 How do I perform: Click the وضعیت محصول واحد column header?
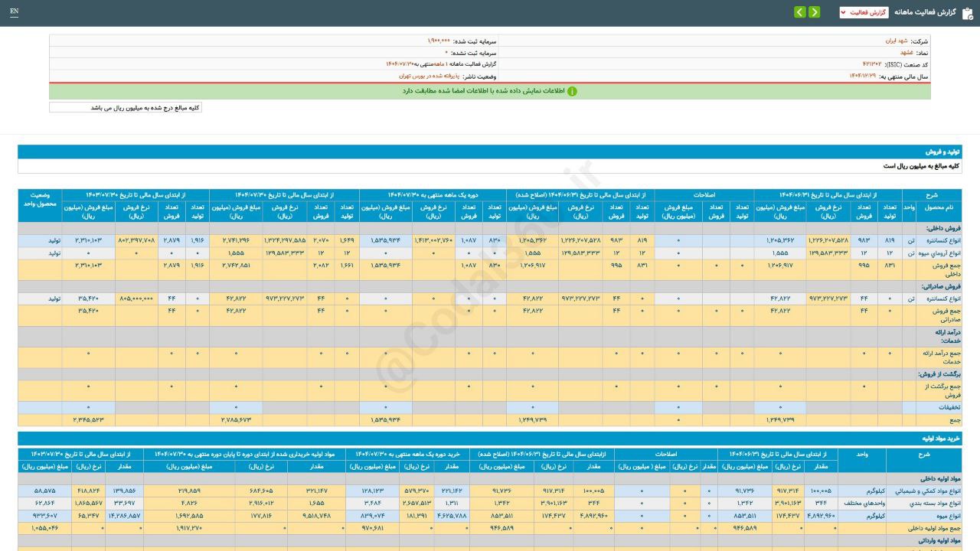[40, 201]
